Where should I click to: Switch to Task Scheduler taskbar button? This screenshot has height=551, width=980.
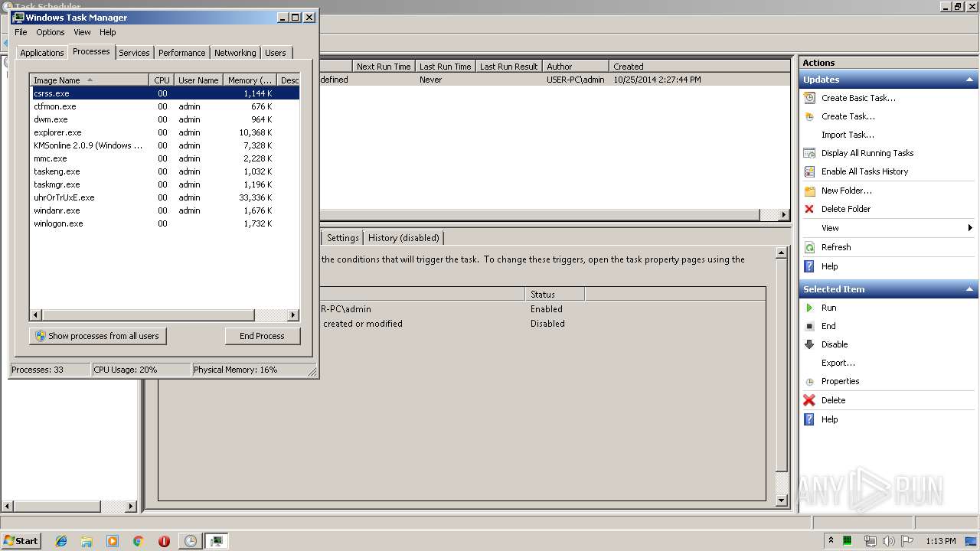191,541
